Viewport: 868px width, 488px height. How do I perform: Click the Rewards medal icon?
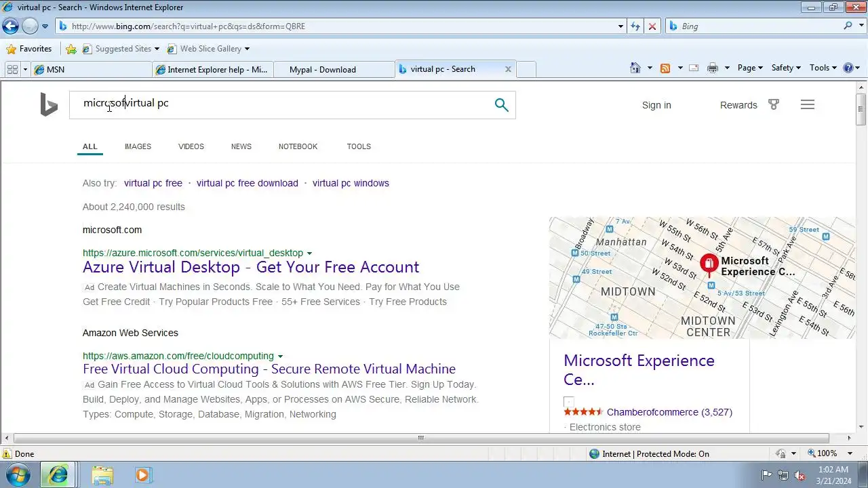click(x=774, y=104)
